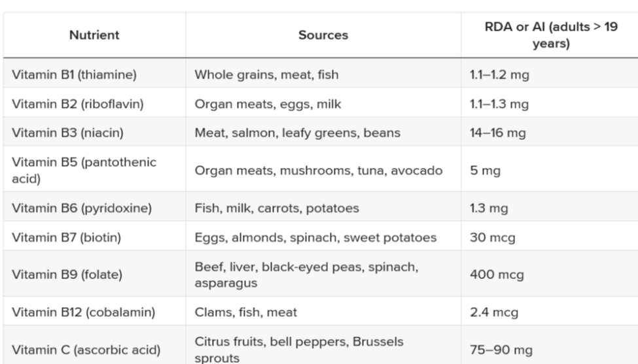Click the Vitamin B12 (cobalamin) cell
Viewport: 638px width, 364px height.
[x=84, y=313]
